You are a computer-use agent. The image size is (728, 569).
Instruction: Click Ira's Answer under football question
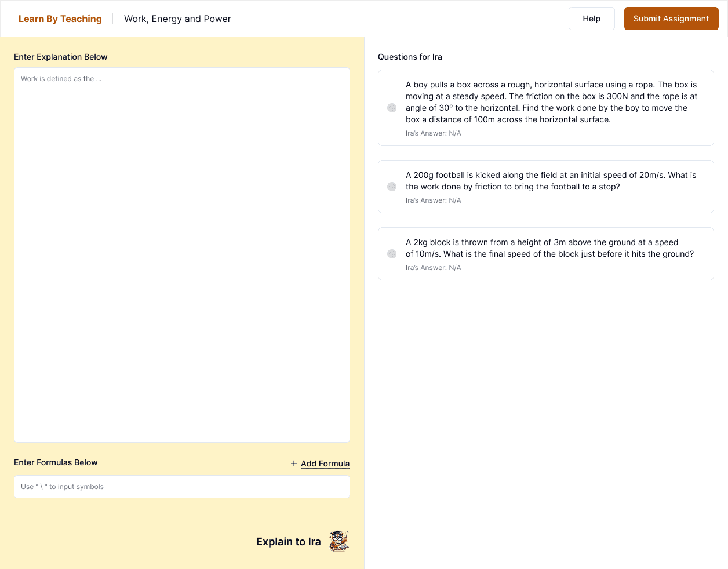[434, 200]
